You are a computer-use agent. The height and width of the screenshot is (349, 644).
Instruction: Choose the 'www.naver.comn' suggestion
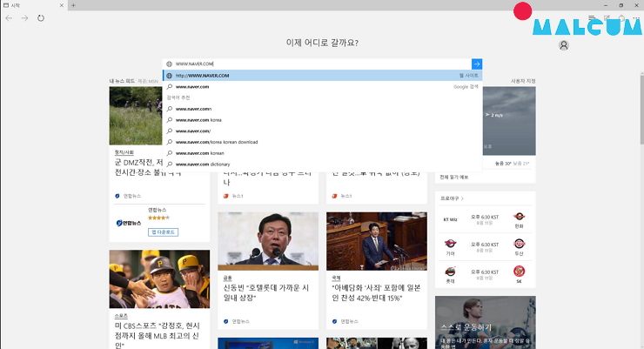322,109
